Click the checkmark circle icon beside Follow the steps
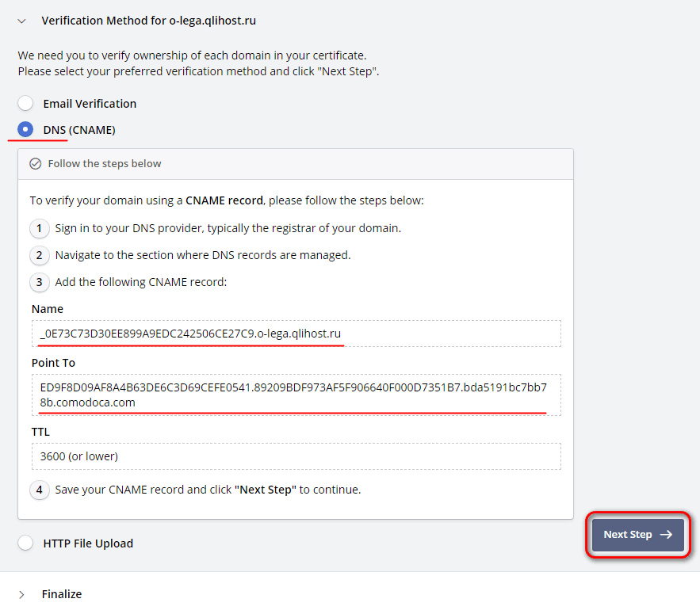Screen dimensions: 700x614 pyautogui.click(x=36, y=164)
